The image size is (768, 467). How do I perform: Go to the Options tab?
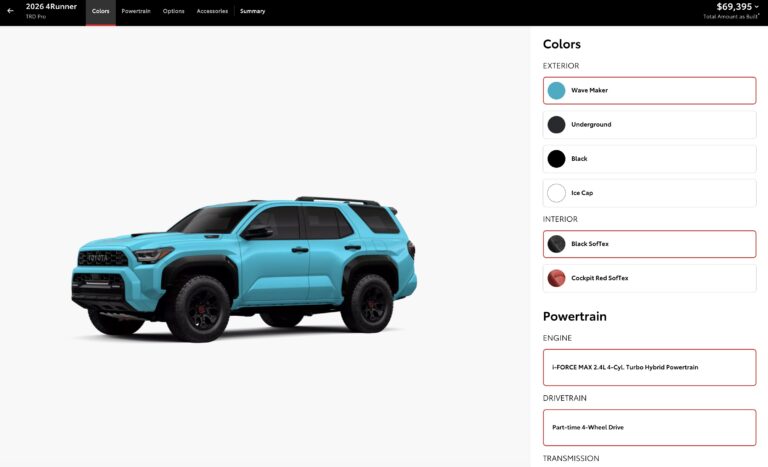coord(173,11)
